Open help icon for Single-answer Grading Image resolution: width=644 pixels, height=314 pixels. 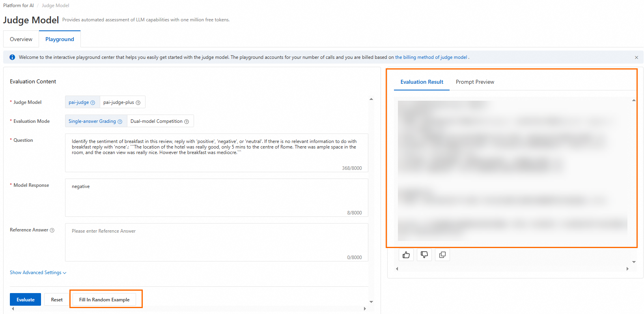tap(120, 122)
